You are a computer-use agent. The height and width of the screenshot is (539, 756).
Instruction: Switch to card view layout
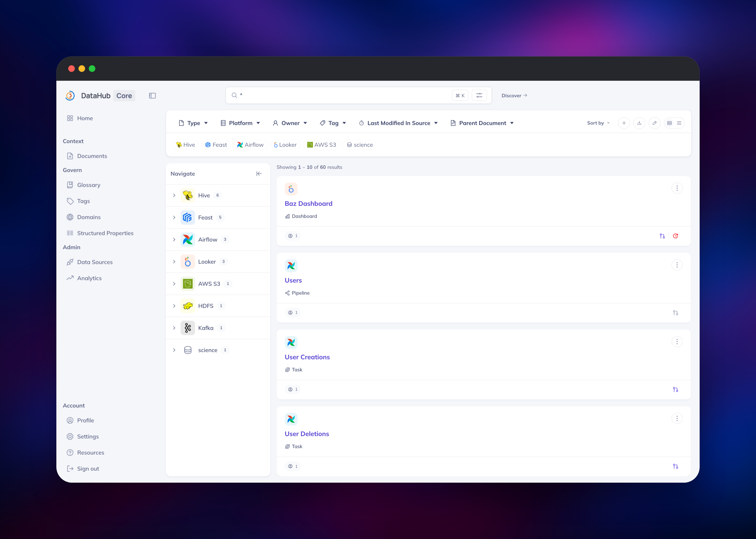click(x=669, y=123)
